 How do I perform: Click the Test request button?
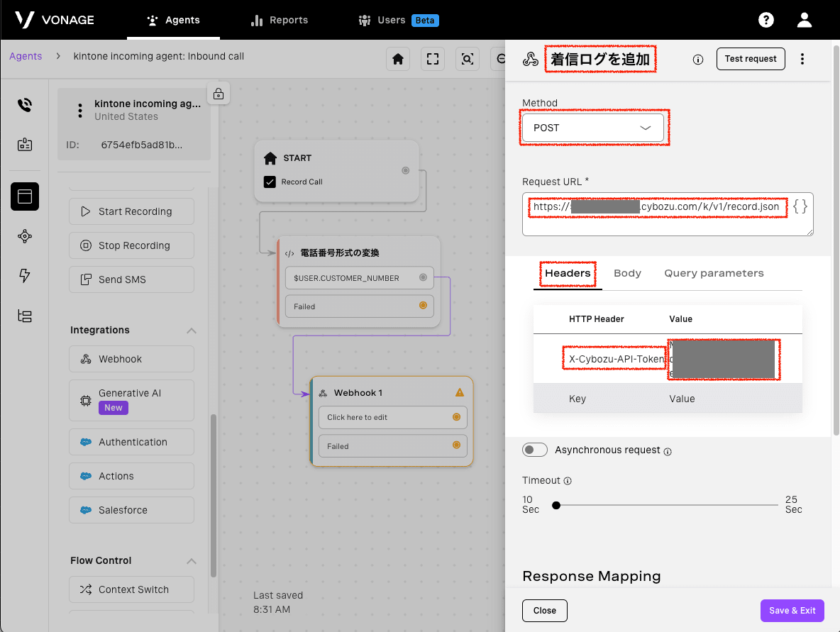(x=751, y=59)
